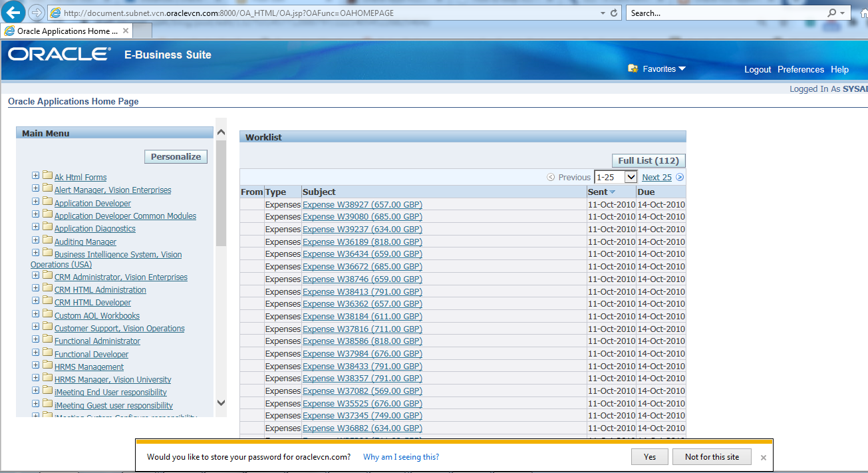Expand HRMS Manager, Vision University node

click(36, 378)
